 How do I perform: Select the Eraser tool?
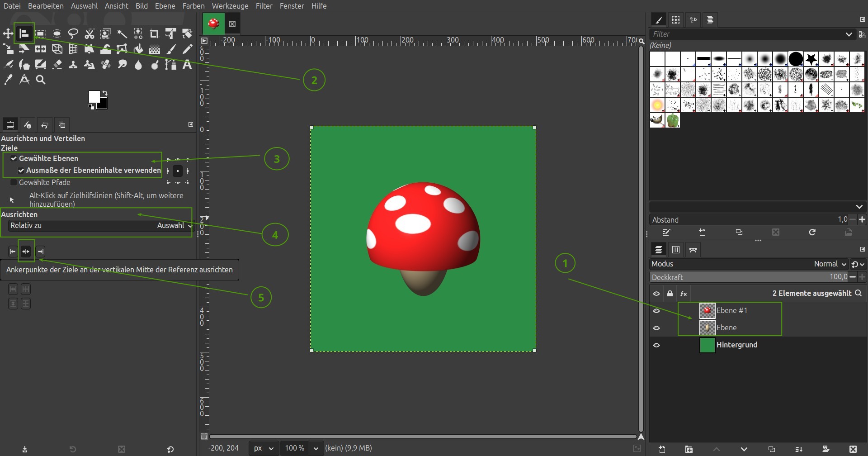pos(57,65)
